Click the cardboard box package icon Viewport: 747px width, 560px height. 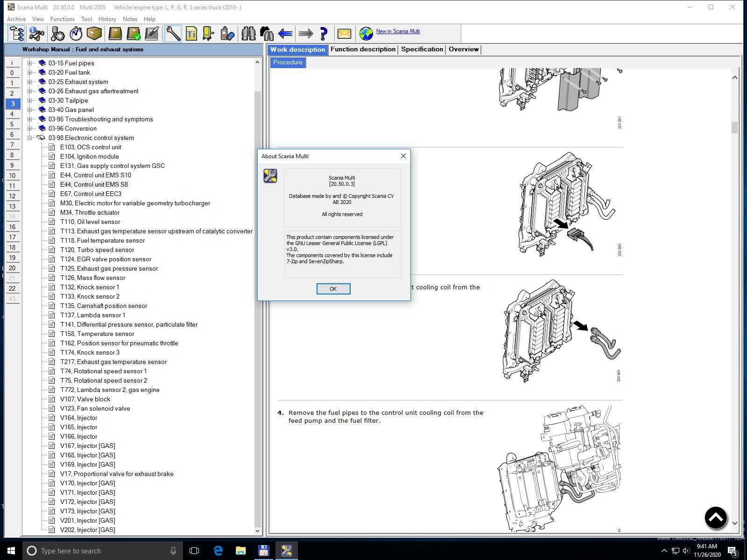point(94,34)
